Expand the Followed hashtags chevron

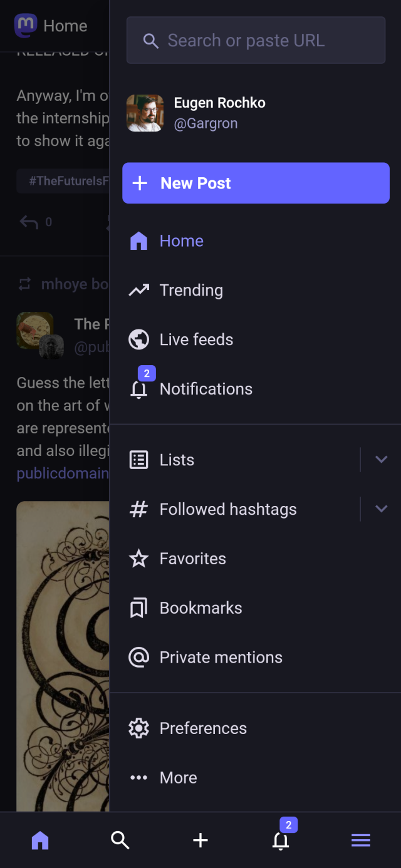tap(381, 509)
